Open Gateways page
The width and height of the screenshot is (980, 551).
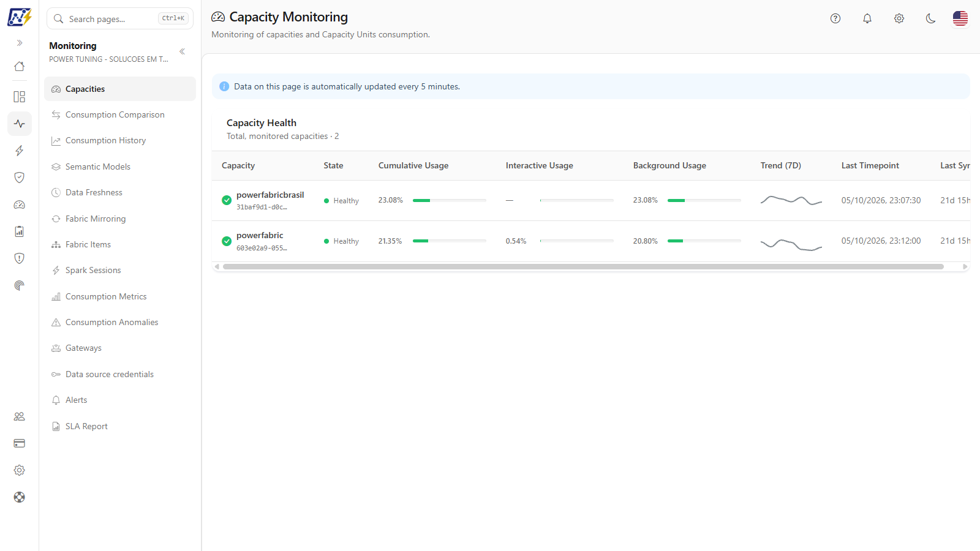[120, 348]
